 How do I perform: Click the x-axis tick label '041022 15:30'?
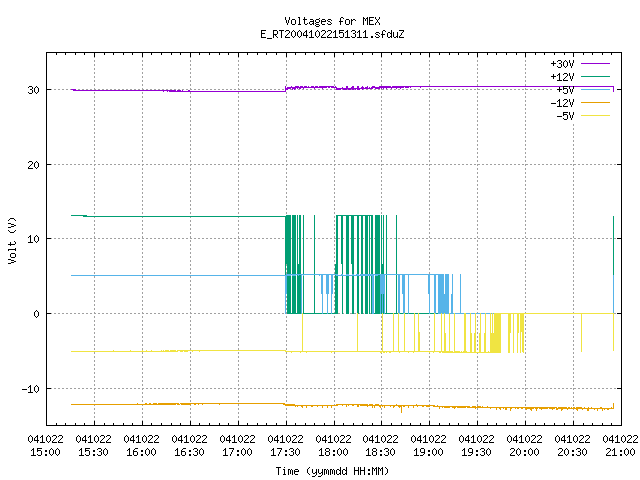94,446
